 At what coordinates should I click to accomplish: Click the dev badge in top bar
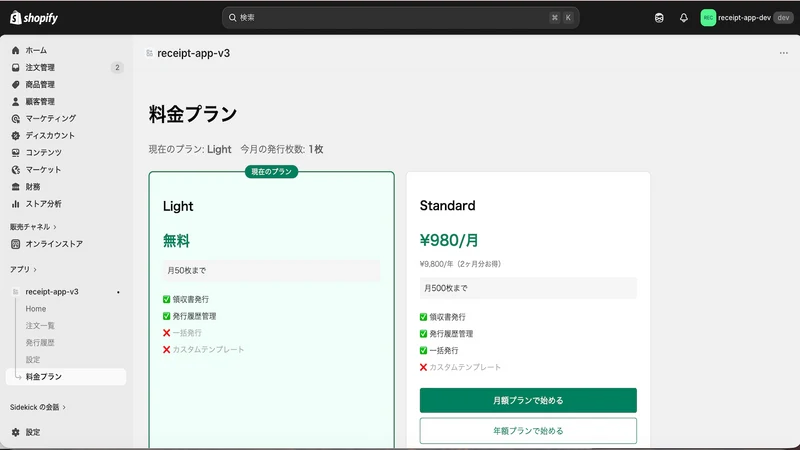coord(783,18)
